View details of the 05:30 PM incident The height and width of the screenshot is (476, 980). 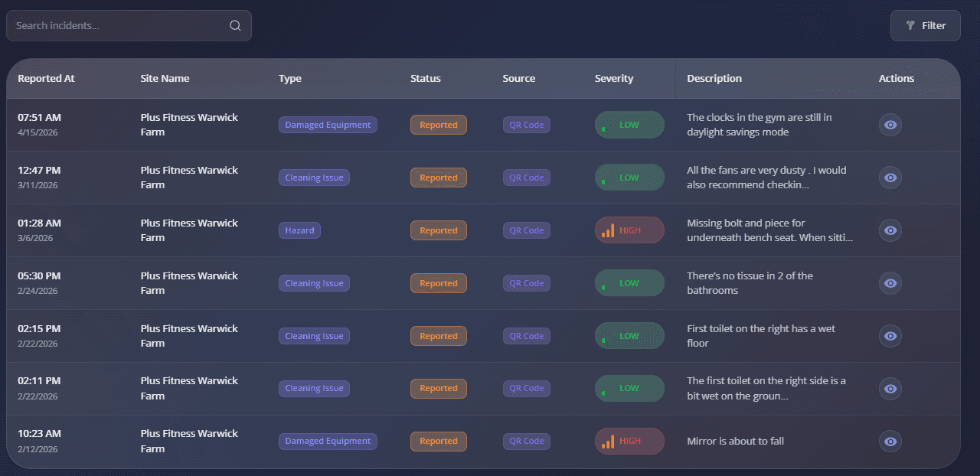tap(890, 283)
